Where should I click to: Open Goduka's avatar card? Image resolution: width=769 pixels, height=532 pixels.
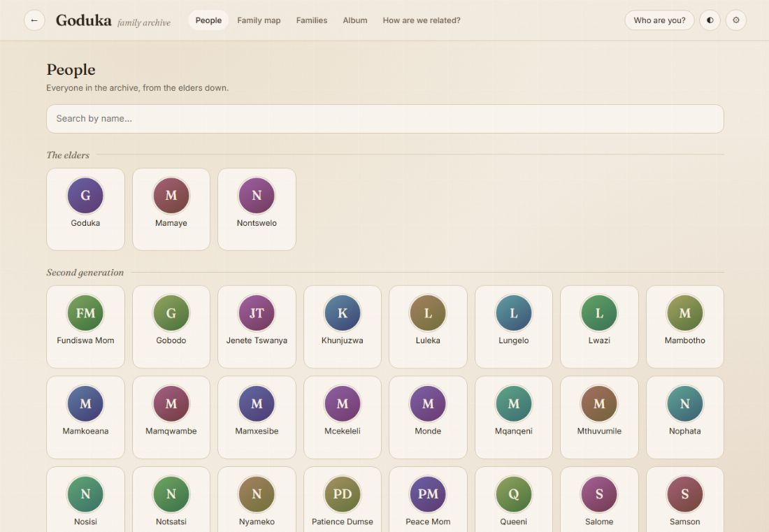pyautogui.click(x=85, y=209)
